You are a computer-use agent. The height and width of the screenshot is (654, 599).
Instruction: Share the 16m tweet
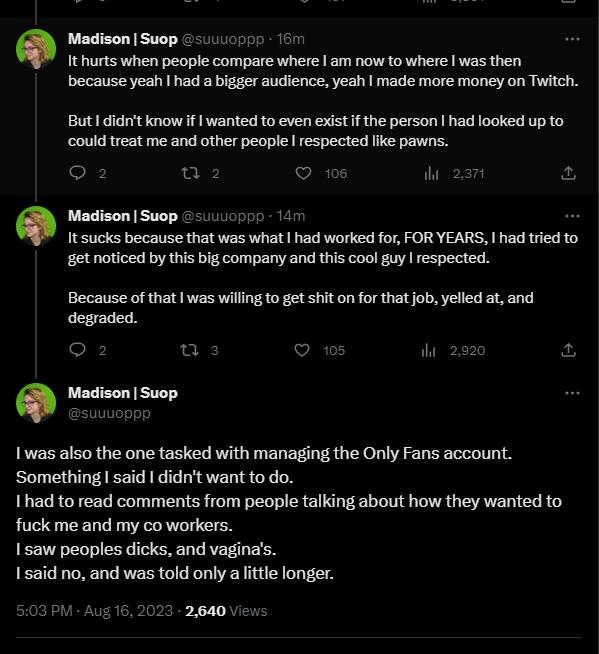568,173
